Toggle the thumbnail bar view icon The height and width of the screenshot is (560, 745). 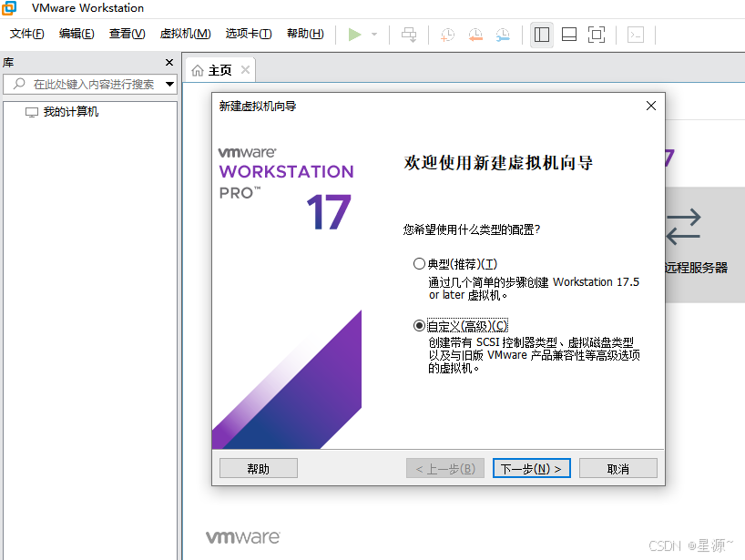(x=568, y=35)
